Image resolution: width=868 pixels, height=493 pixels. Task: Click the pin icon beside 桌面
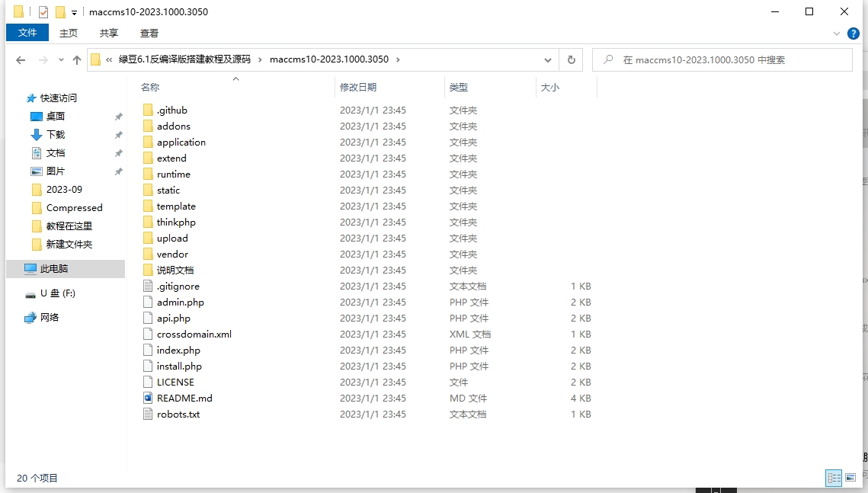pos(118,117)
